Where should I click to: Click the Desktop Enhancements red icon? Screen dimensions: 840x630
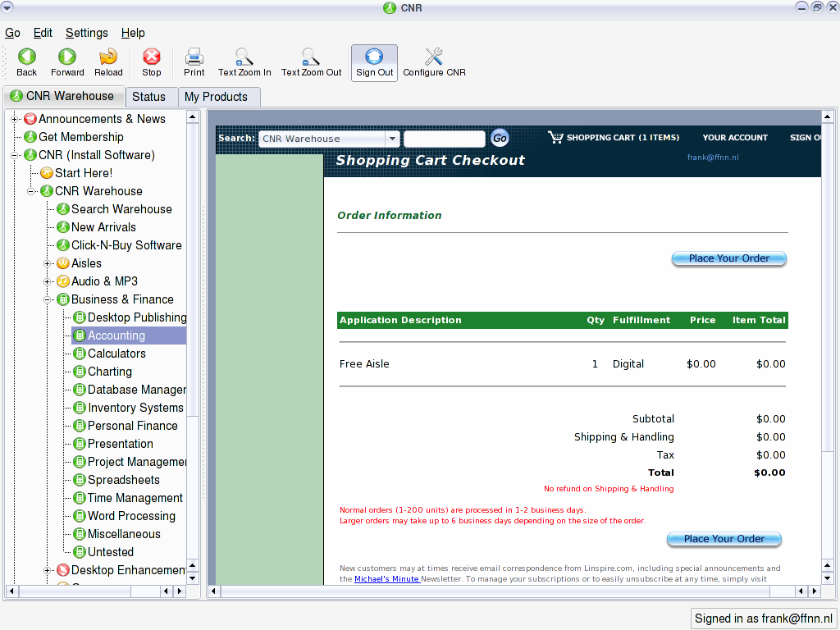(63, 570)
